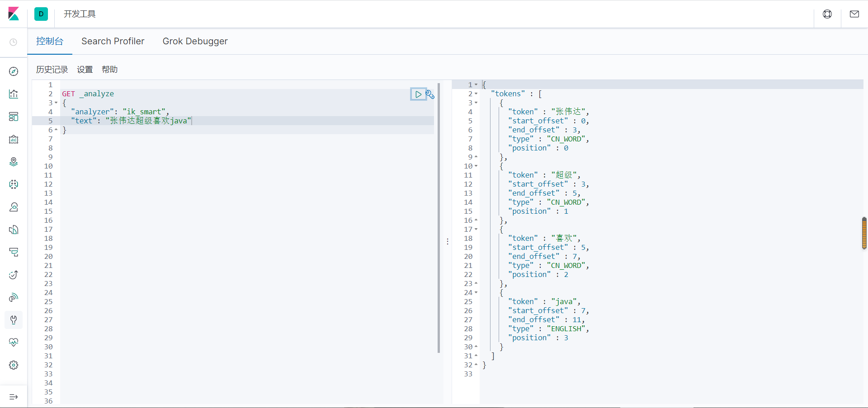Show recently viewed clock icon
This screenshot has height=408, width=868.
coord(14,42)
